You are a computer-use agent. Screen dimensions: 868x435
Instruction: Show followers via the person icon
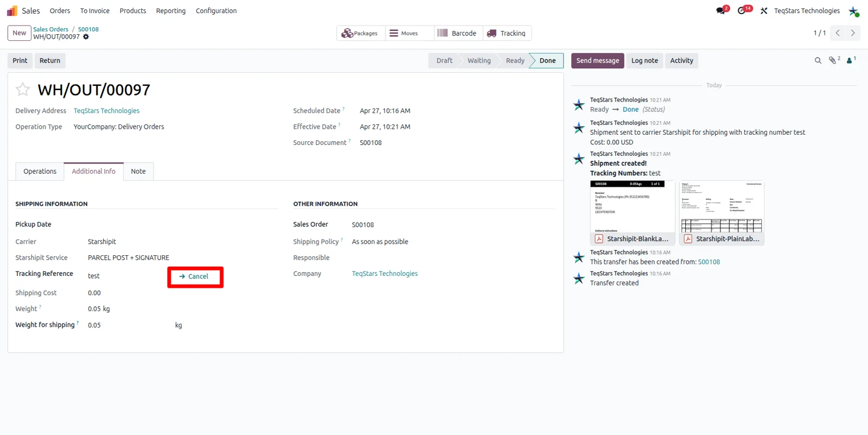pyautogui.click(x=850, y=61)
